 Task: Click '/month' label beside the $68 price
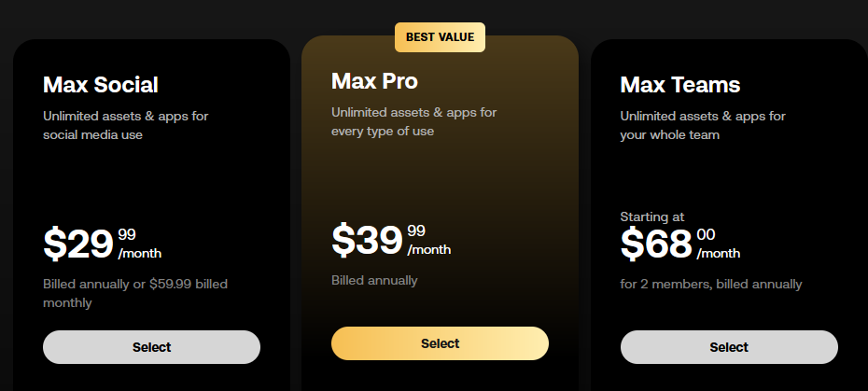point(719,254)
